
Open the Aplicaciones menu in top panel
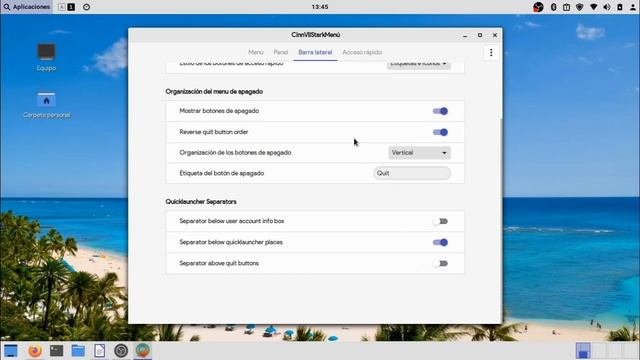coord(27,7)
